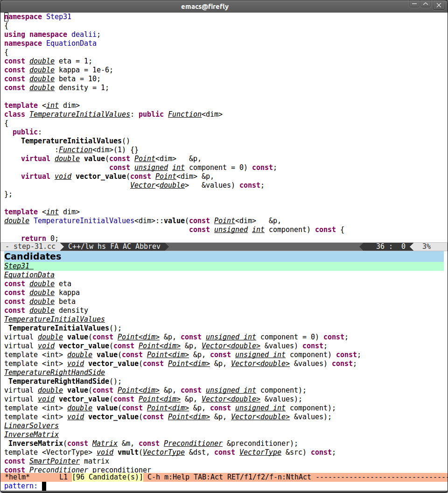Minimize the emacs window
448x493 pixels.
(x=414, y=4)
